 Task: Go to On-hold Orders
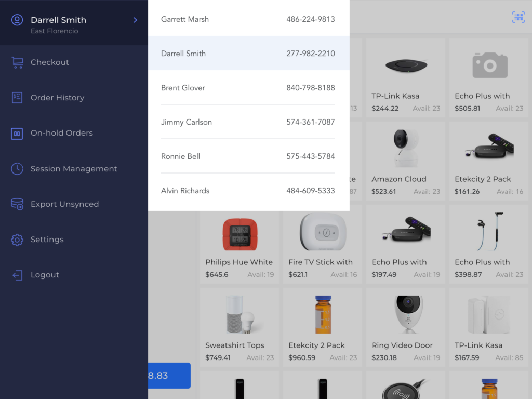62,133
